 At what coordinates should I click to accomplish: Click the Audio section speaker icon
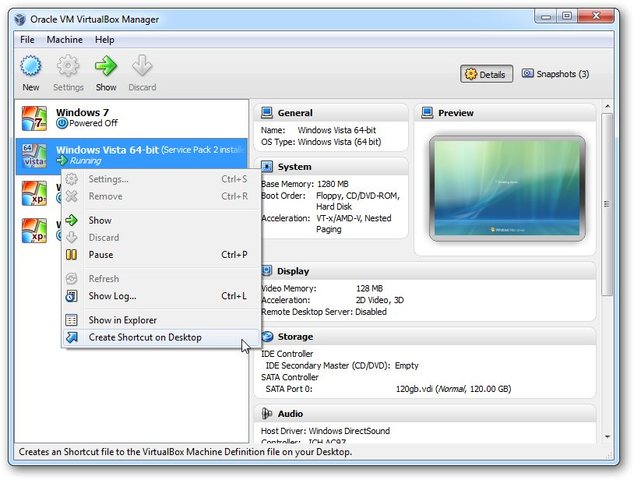coord(267,413)
